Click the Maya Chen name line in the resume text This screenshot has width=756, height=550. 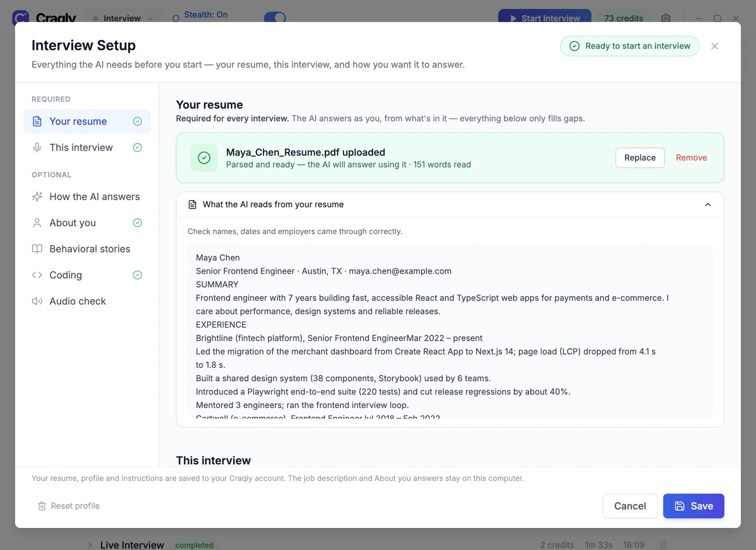218,258
